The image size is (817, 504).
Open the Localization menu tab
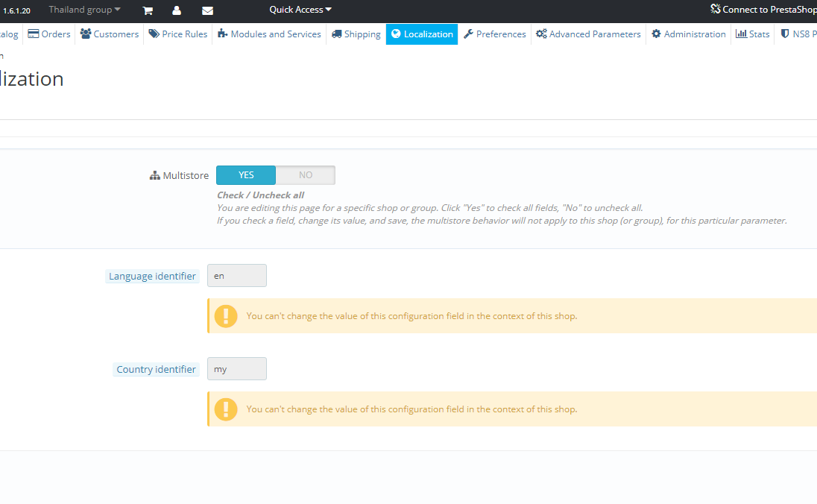[x=422, y=34]
